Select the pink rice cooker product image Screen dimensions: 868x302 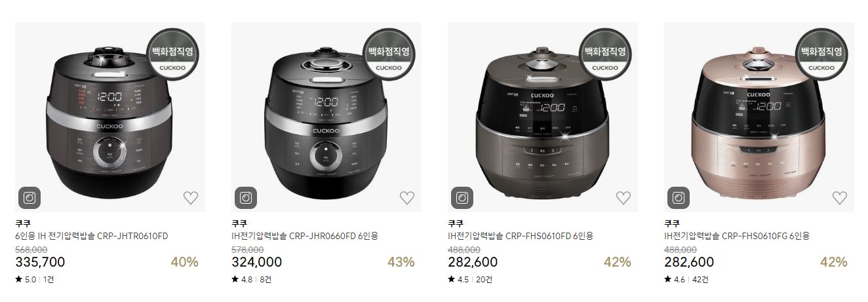(759, 117)
